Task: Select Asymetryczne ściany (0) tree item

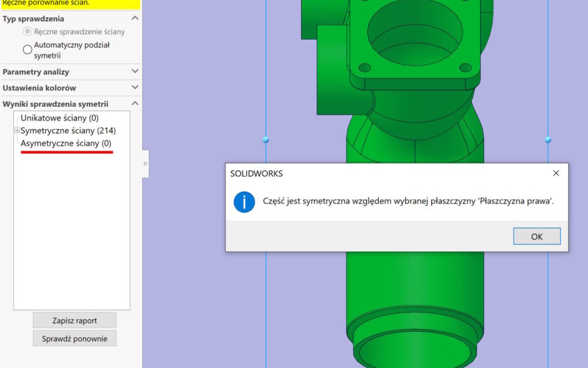Action: pos(65,143)
